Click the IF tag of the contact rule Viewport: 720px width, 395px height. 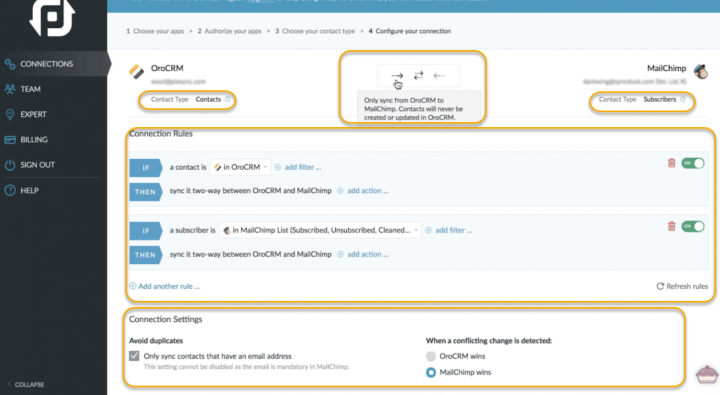pos(146,168)
